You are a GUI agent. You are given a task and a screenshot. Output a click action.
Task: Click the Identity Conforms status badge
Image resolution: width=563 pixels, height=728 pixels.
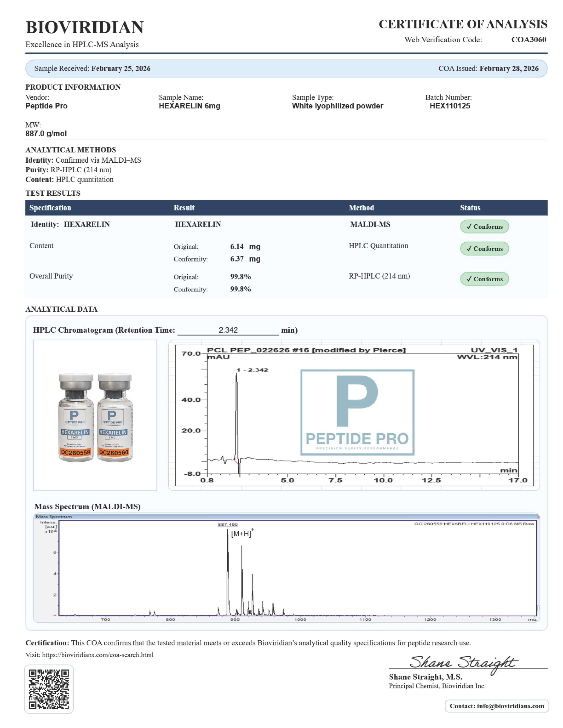484,226
